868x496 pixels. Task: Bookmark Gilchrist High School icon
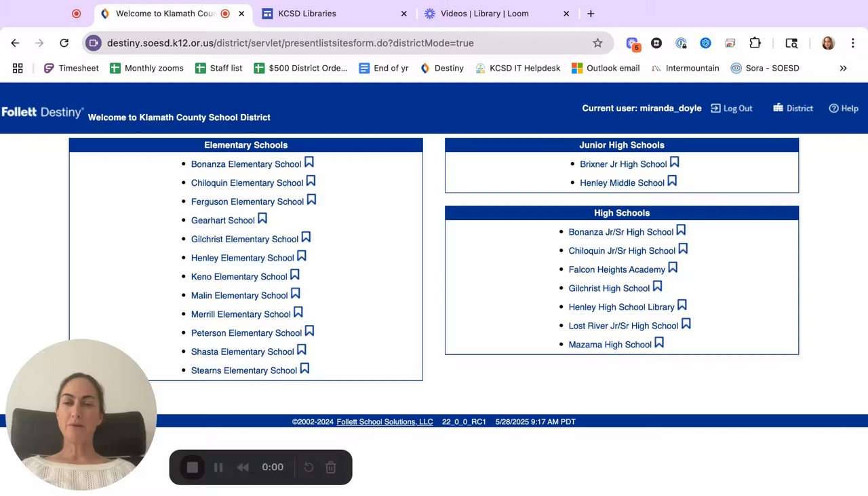point(657,286)
